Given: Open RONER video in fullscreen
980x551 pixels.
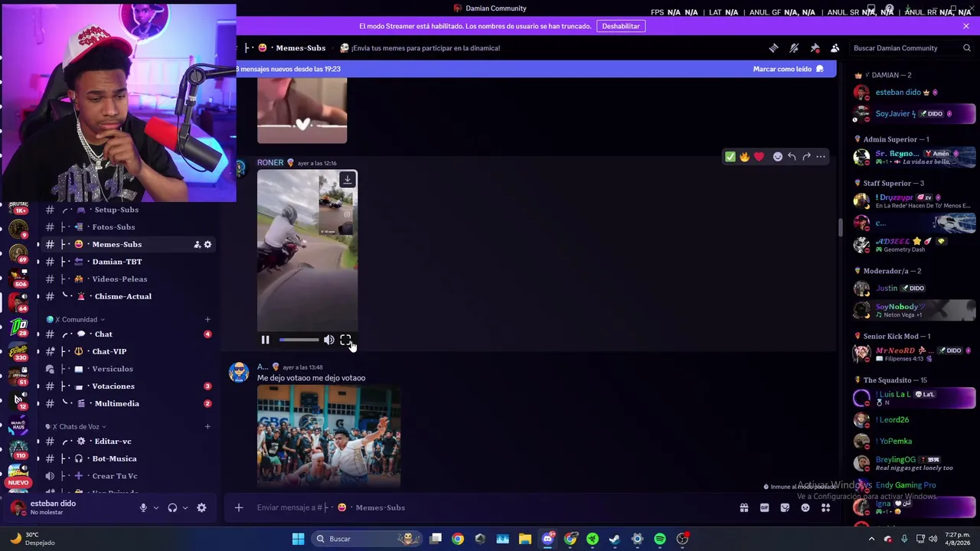Looking at the screenshot, I should tap(345, 340).
